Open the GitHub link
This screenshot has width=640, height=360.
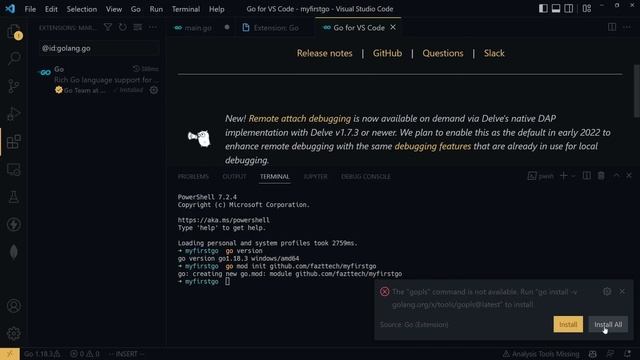(x=387, y=53)
